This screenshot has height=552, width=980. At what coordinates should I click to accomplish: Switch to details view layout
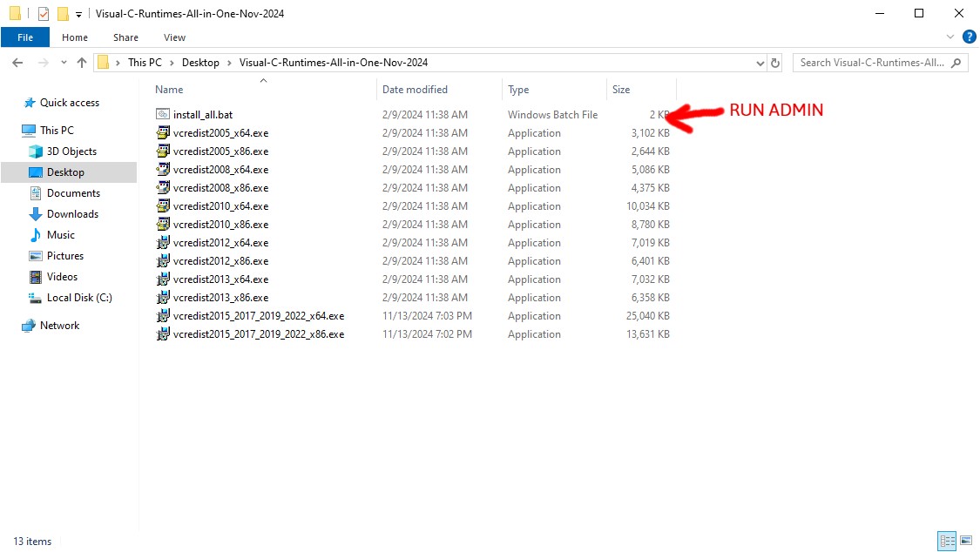pyautogui.click(x=947, y=541)
